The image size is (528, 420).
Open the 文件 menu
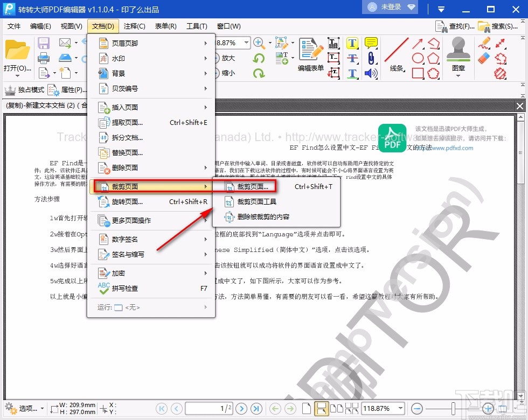(x=14, y=26)
